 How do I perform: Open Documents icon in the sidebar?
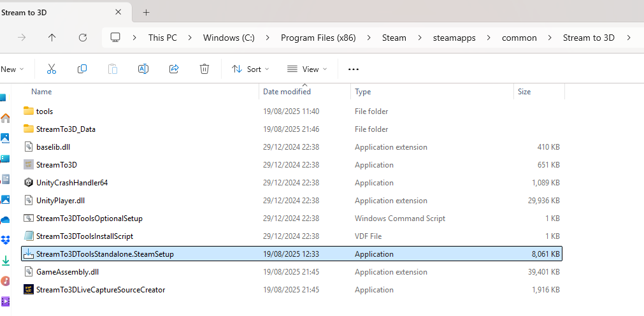tap(5, 179)
